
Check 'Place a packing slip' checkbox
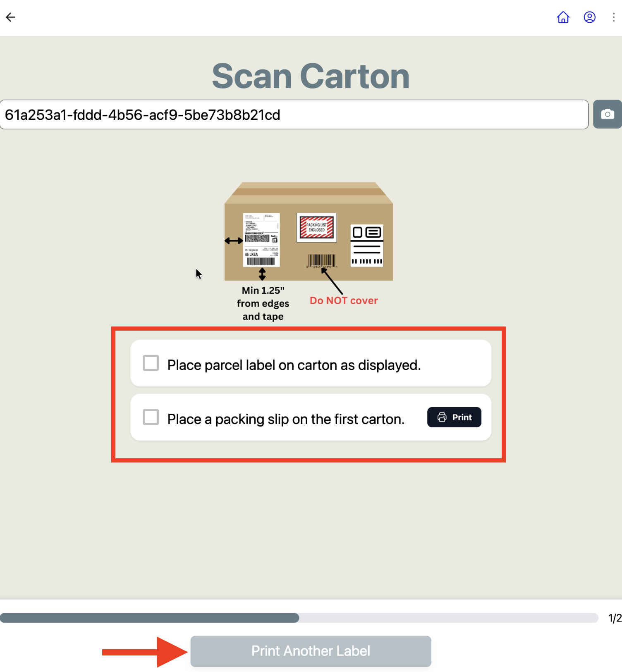(x=151, y=417)
